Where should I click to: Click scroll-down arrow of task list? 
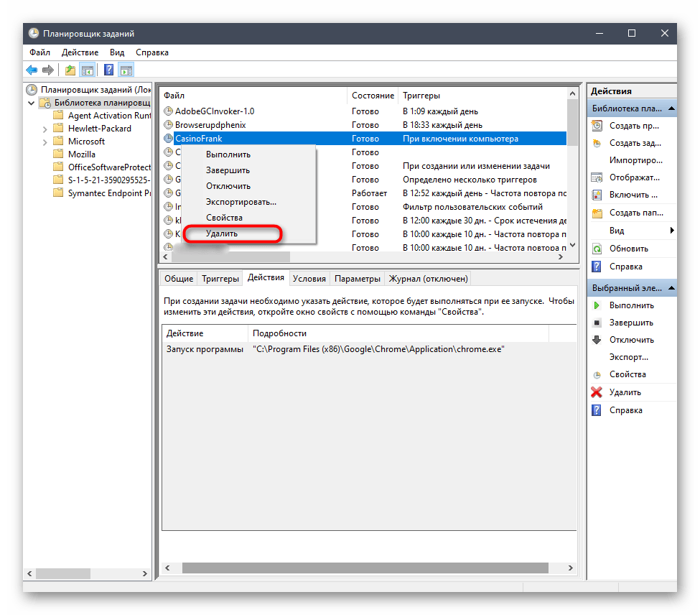click(x=572, y=245)
